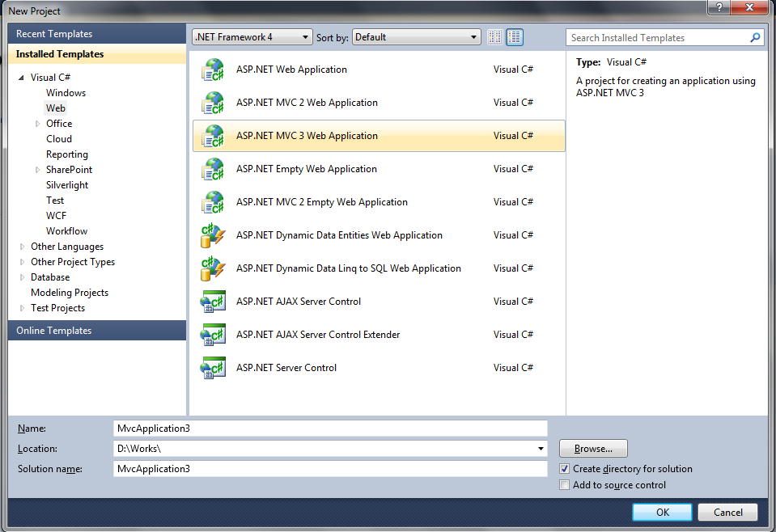The width and height of the screenshot is (776, 532).
Task: Click the ASP.NET AJAX Server Control icon
Action: (x=213, y=302)
